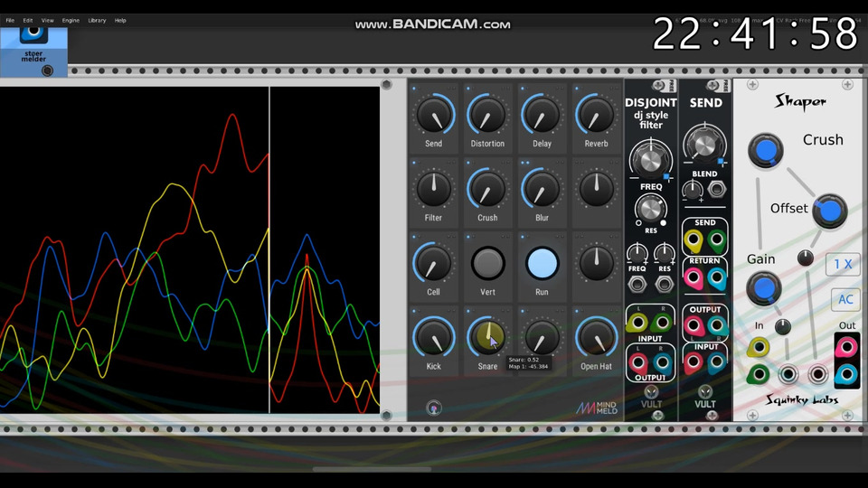The height and width of the screenshot is (488, 868).
Task: Open the Help menu
Action: point(120,21)
